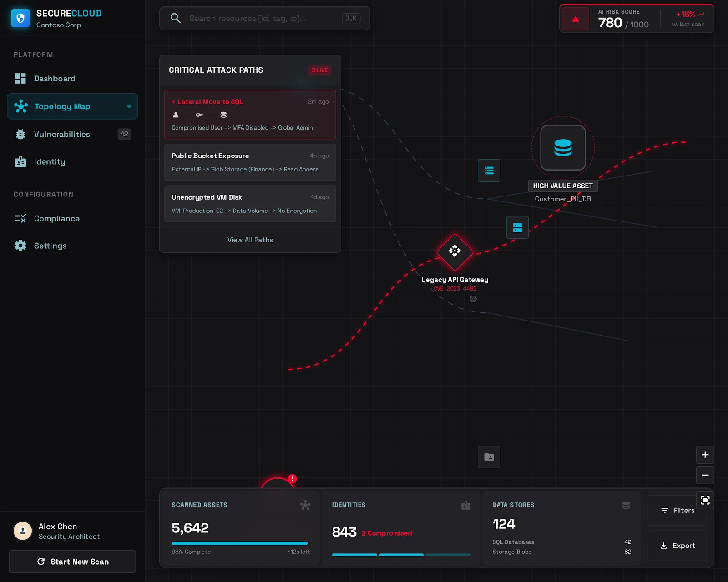Click the key icon in Lateral Move path
This screenshot has height=582, width=728.
click(199, 115)
